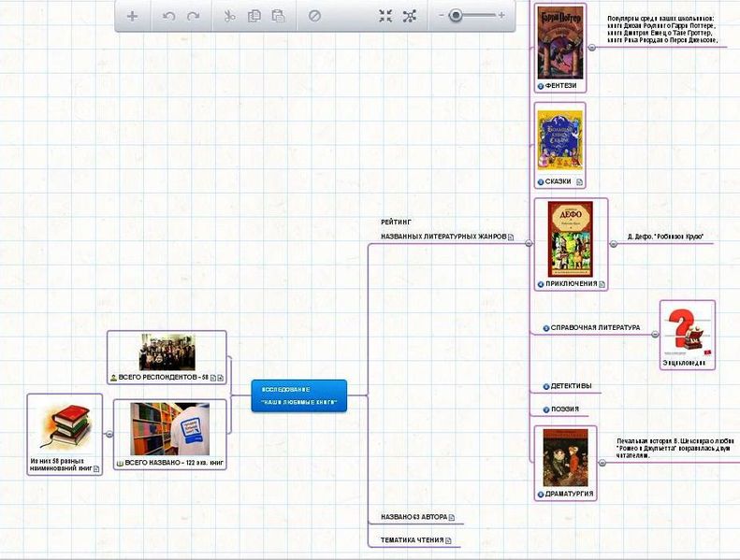The height and width of the screenshot is (560, 740).
Task: Collapse all branches using inward arrows icon
Action: click(385, 16)
